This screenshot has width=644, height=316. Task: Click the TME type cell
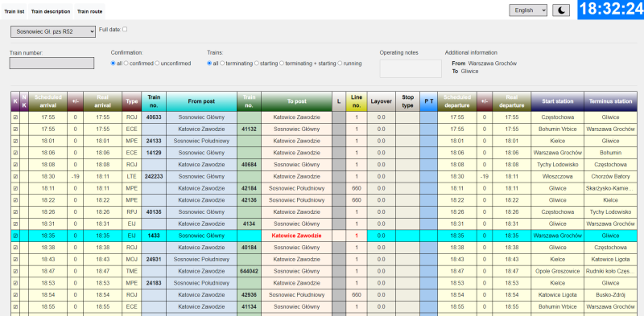132,271
